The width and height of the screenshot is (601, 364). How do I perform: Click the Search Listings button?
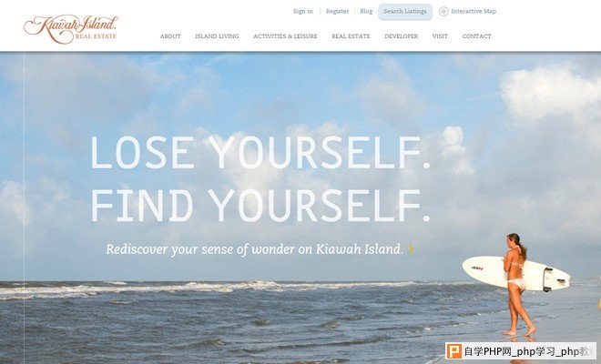[405, 12]
